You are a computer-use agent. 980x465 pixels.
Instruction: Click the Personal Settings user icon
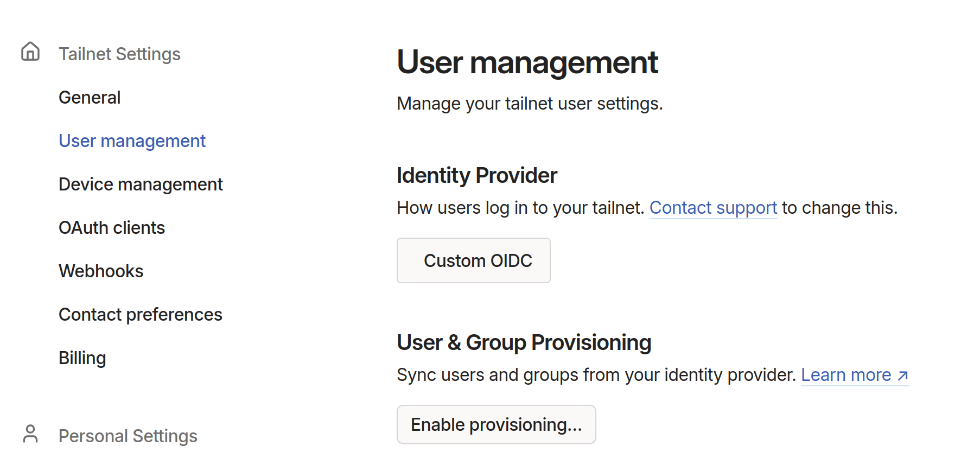(30, 434)
